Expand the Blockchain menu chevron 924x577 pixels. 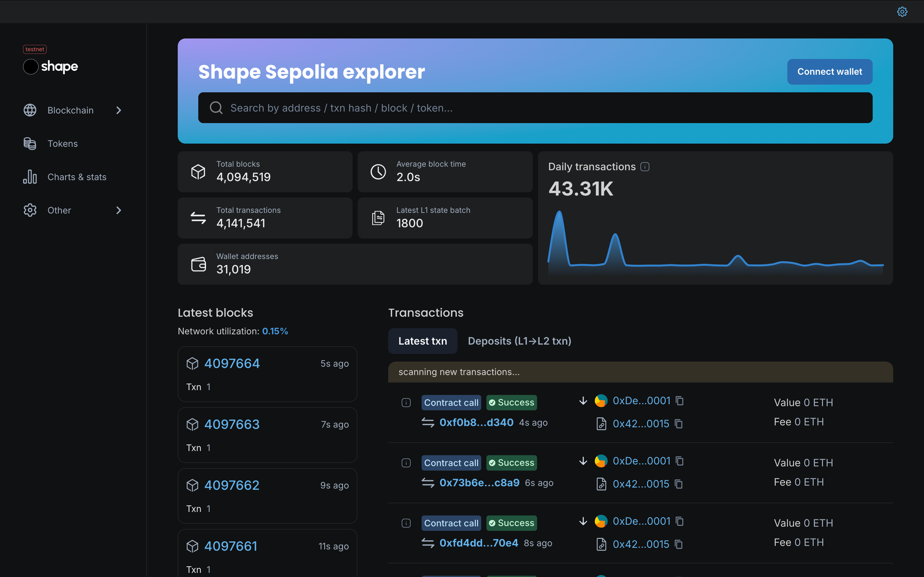coord(119,110)
